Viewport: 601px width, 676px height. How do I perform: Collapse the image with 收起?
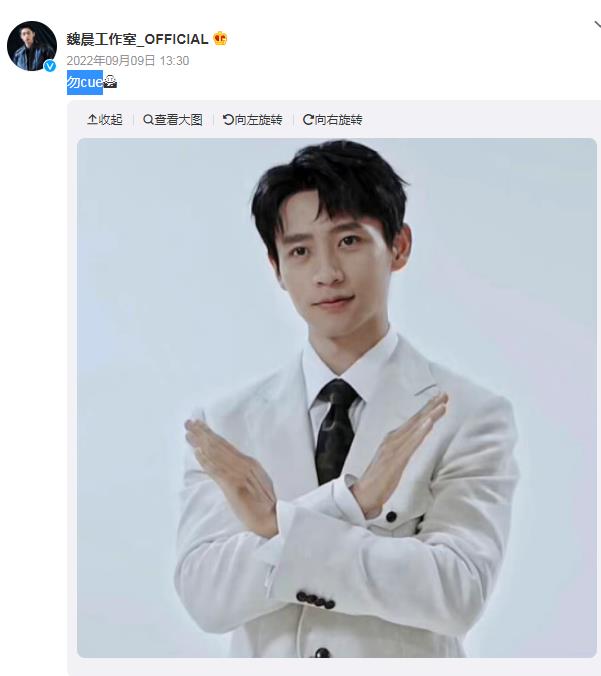click(x=105, y=119)
